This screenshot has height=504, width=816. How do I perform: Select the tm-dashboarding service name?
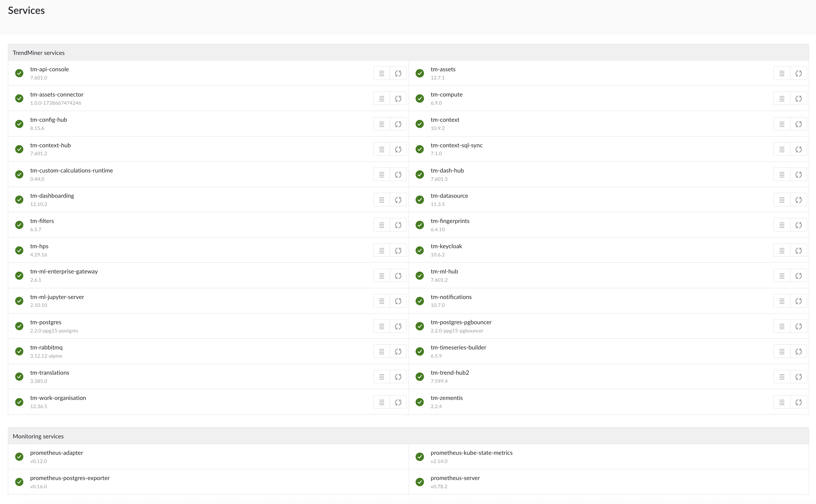click(x=52, y=196)
